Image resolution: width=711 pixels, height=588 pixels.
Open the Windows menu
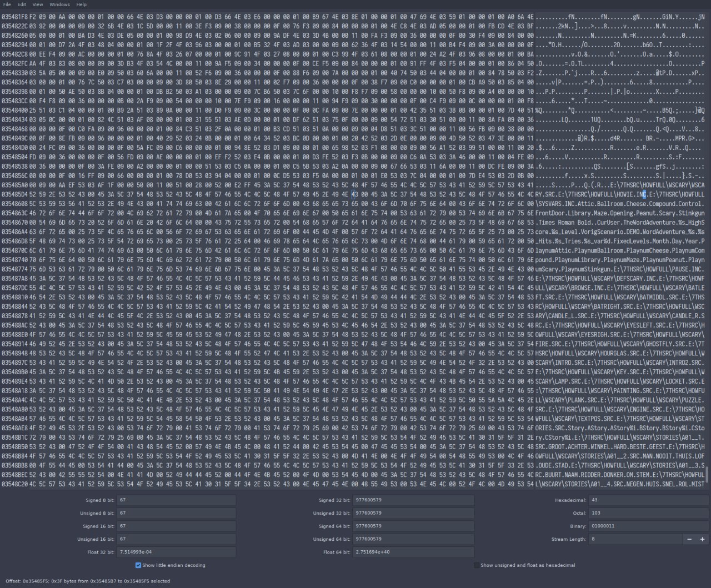(59, 4)
